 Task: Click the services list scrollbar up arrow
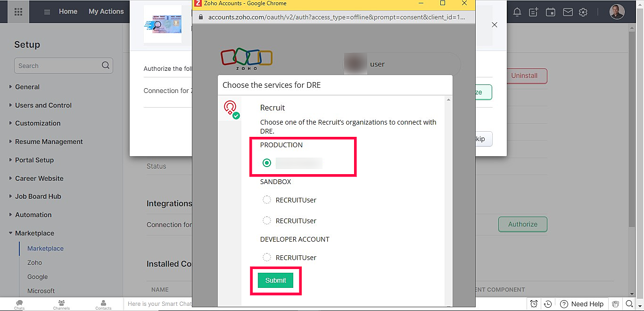tap(448, 100)
